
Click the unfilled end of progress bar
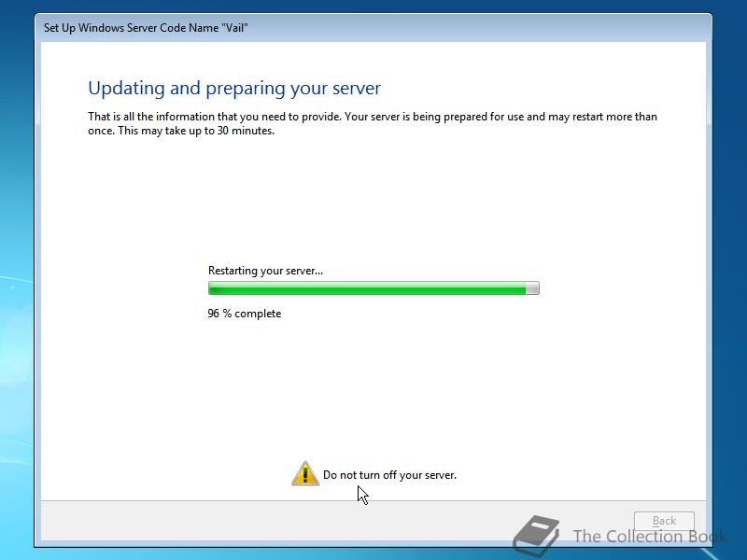tap(532, 288)
